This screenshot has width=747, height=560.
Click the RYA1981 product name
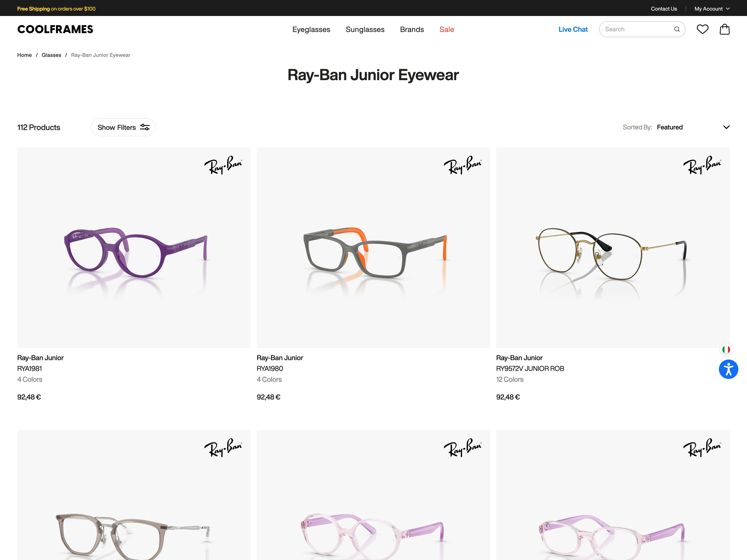[x=29, y=369]
